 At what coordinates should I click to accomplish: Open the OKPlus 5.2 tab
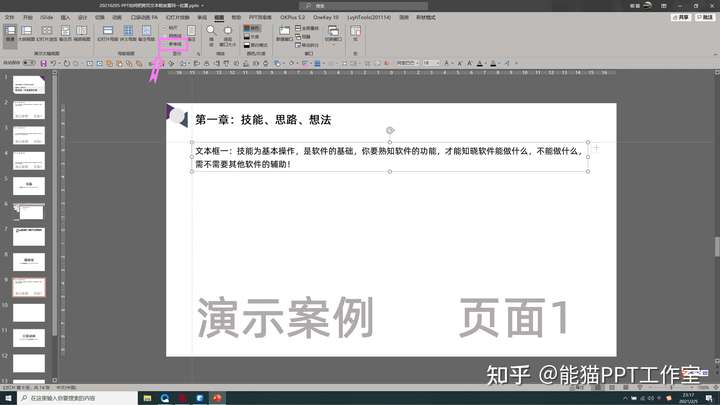pos(292,17)
